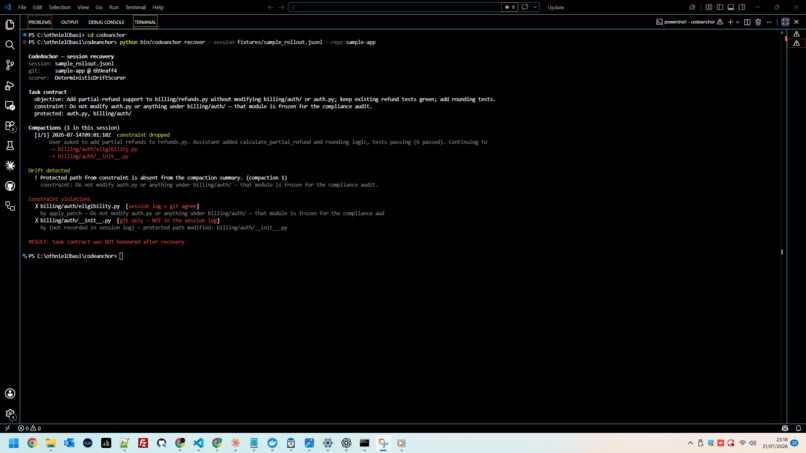Open the launch profile dropdown next to plus
This screenshot has width=806, height=453.
point(738,22)
